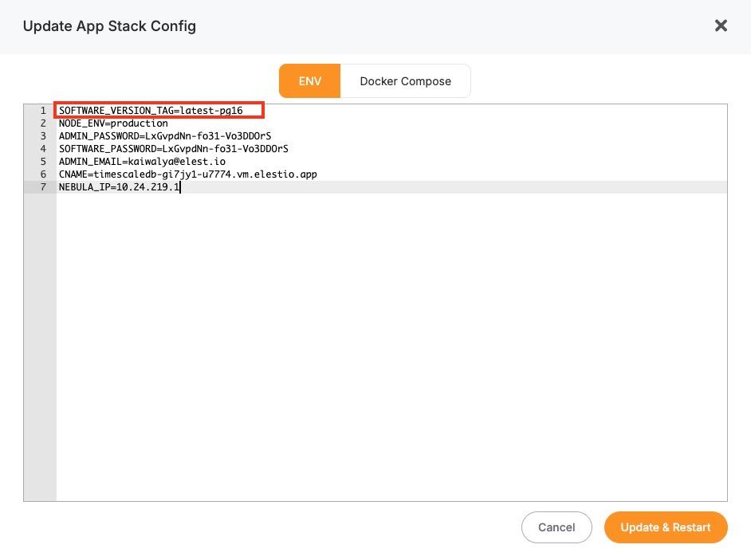751x560 pixels.
Task: Click the CNAME timescaledb line
Action: (x=187, y=174)
